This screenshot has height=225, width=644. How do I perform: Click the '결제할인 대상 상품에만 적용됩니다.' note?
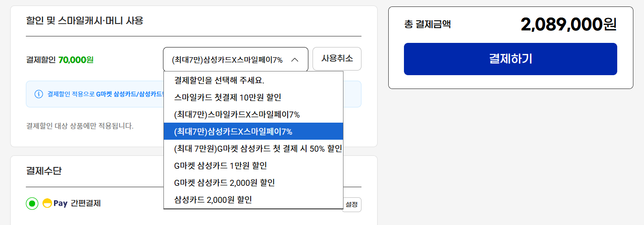pyautogui.click(x=80, y=125)
